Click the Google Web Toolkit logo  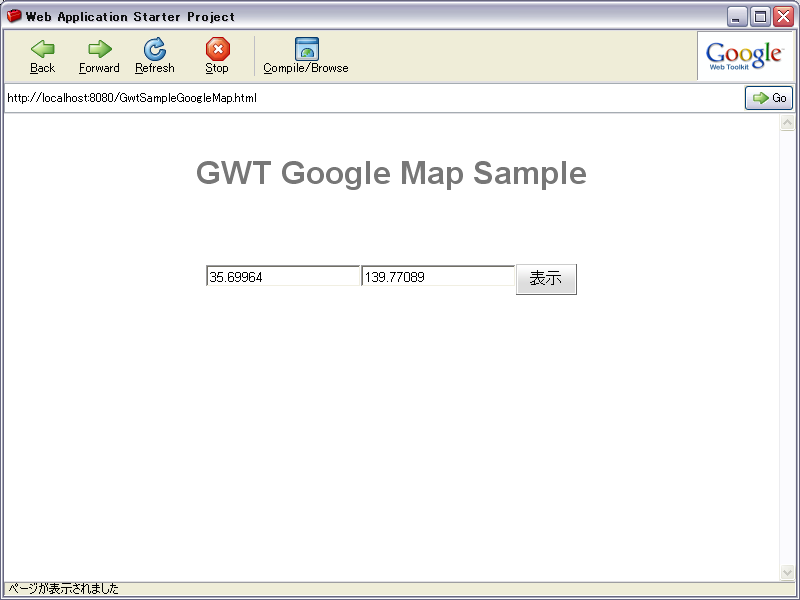(744, 56)
